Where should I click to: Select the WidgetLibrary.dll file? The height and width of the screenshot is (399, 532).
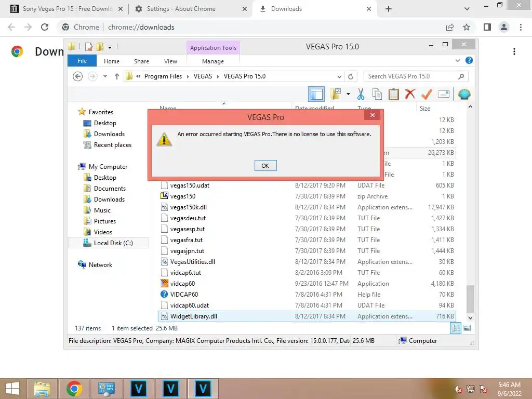click(307, 316)
